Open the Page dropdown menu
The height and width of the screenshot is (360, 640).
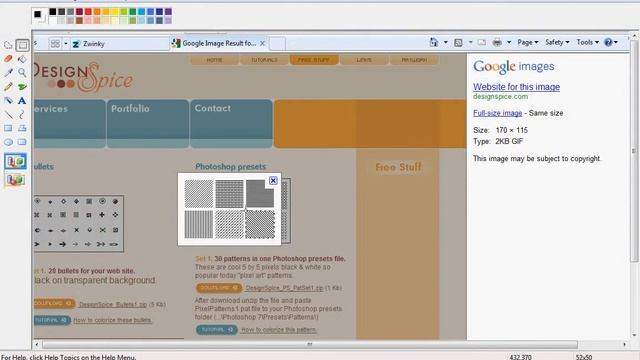click(x=528, y=42)
